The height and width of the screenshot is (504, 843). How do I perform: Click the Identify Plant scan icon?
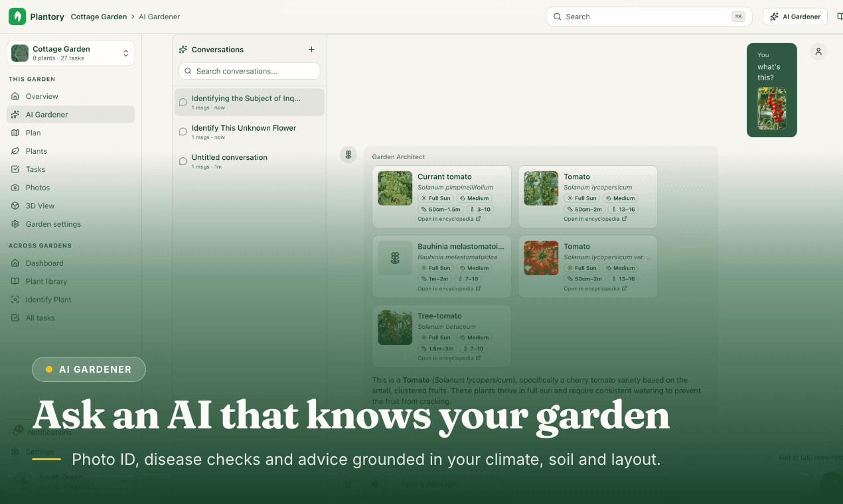click(x=15, y=300)
